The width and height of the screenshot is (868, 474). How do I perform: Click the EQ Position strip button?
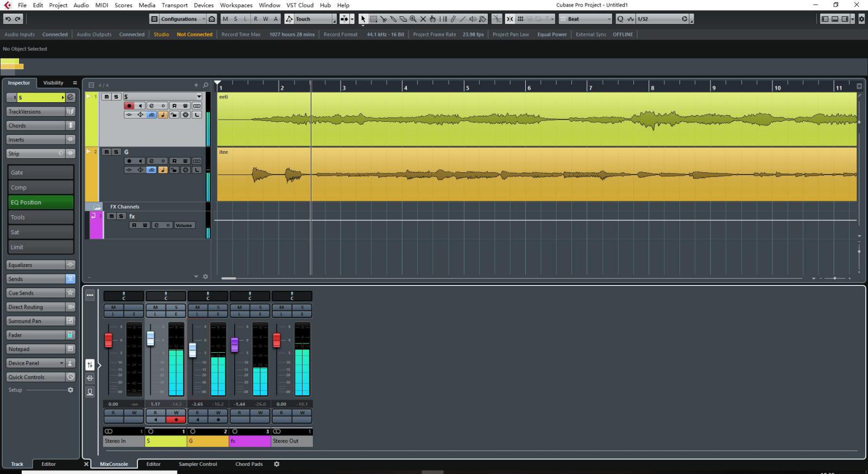(41, 202)
